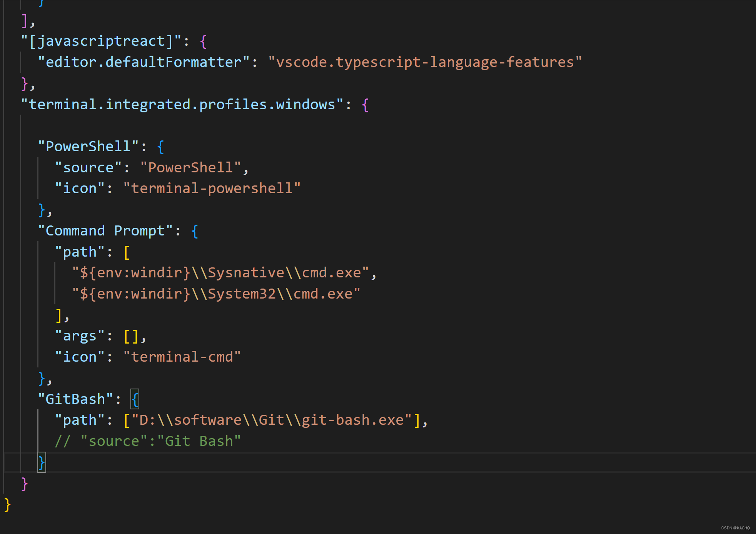Click the System32 cmd.exe path string
This screenshot has height=534, width=756.
[x=216, y=294]
